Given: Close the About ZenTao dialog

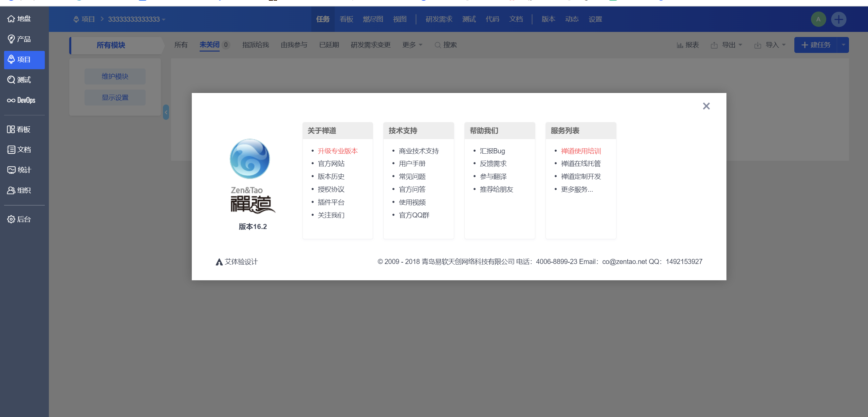Looking at the screenshot, I should [x=706, y=106].
